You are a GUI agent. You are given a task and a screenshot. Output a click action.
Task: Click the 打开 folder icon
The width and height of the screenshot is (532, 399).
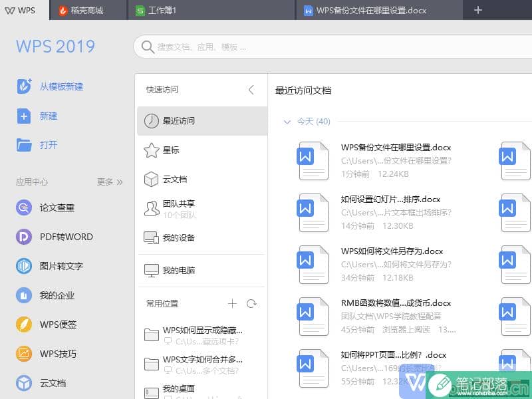pyautogui.click(x=24, y=145)
